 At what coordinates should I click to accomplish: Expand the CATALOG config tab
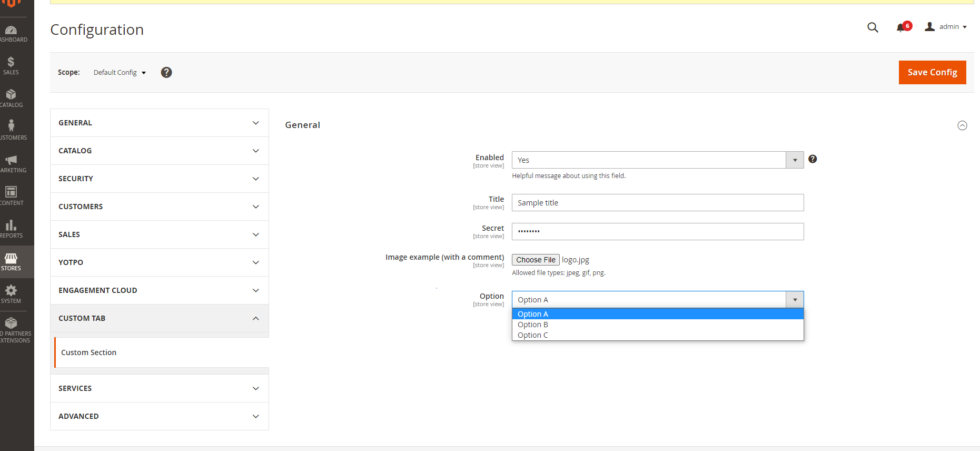pyautogui.click(x=160, y=151)
